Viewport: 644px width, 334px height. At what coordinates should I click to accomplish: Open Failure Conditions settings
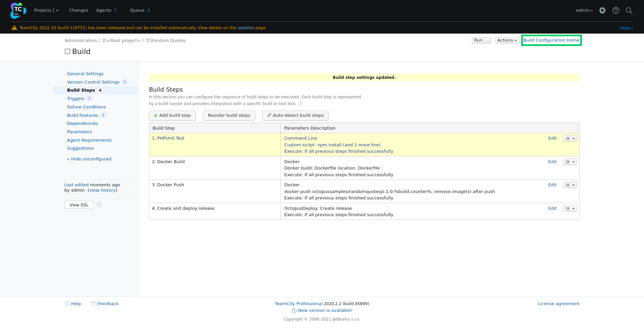tap(86, 107)
